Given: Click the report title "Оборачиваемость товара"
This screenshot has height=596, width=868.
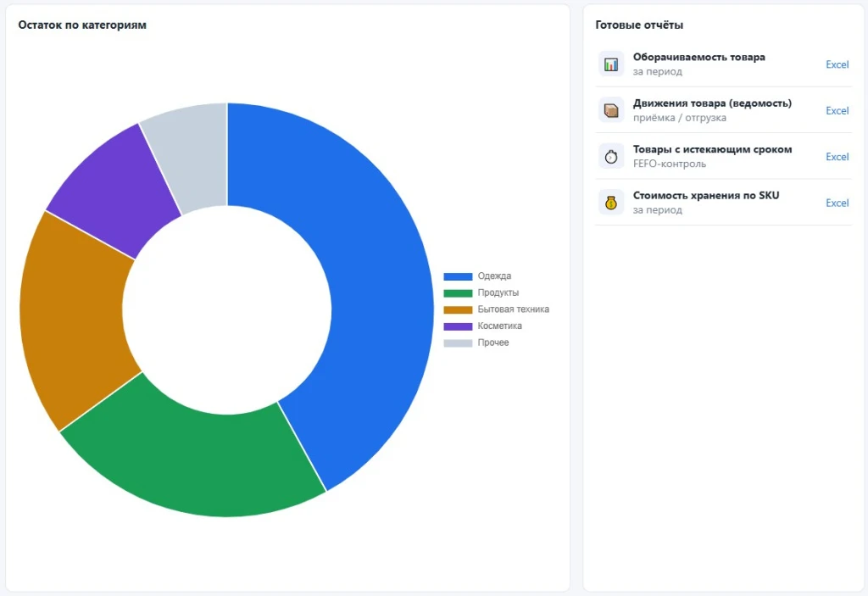Looking at the screenshot, I should click(x=698, y=57).
